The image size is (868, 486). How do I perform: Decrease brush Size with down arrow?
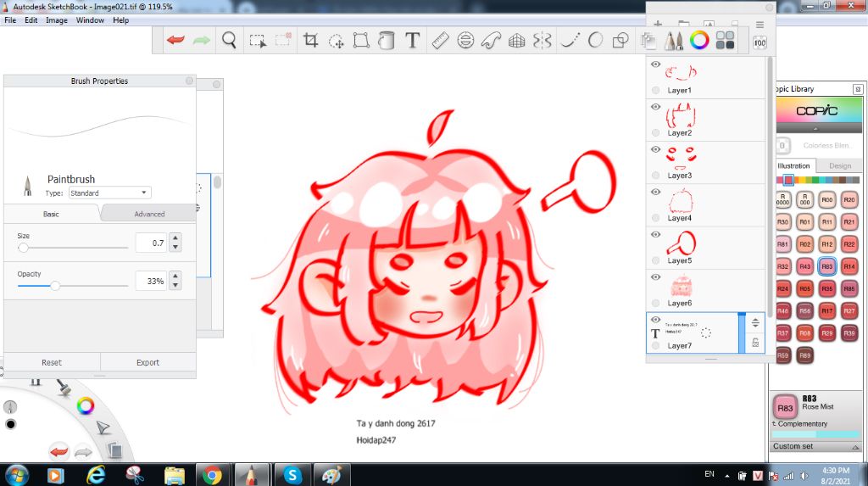(x=175, y=247)
